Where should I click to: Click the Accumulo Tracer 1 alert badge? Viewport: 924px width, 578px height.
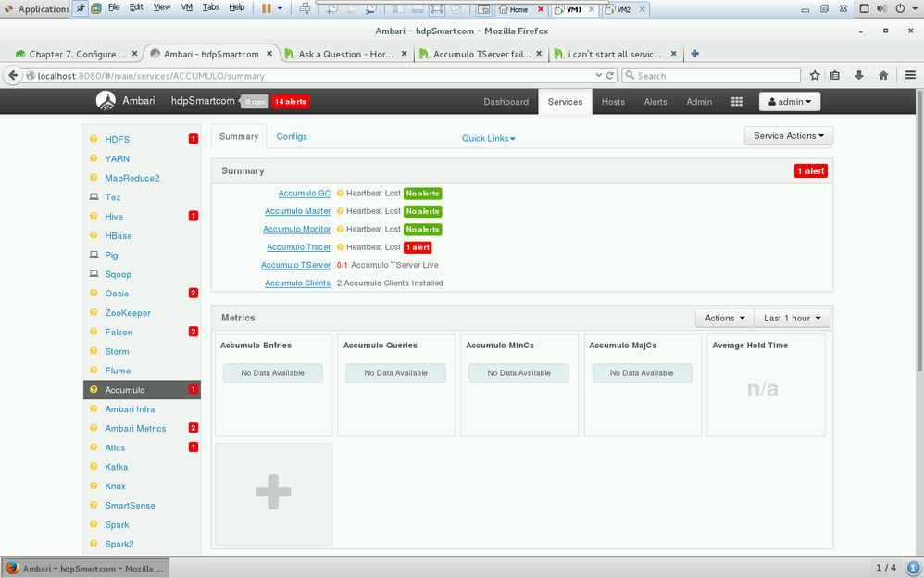418,247
